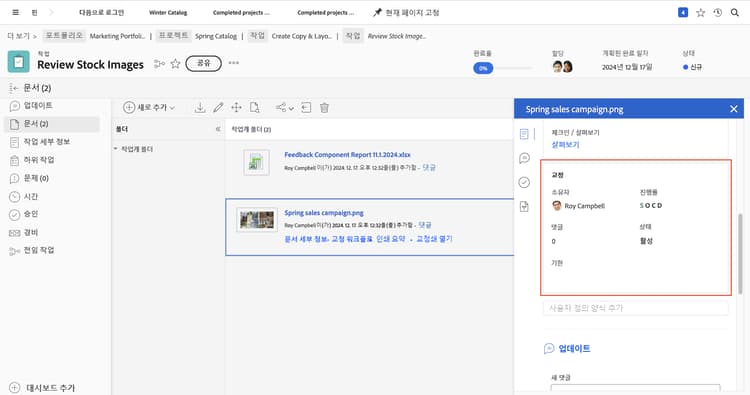Move the selected document with arrows icon

[236, 108]
